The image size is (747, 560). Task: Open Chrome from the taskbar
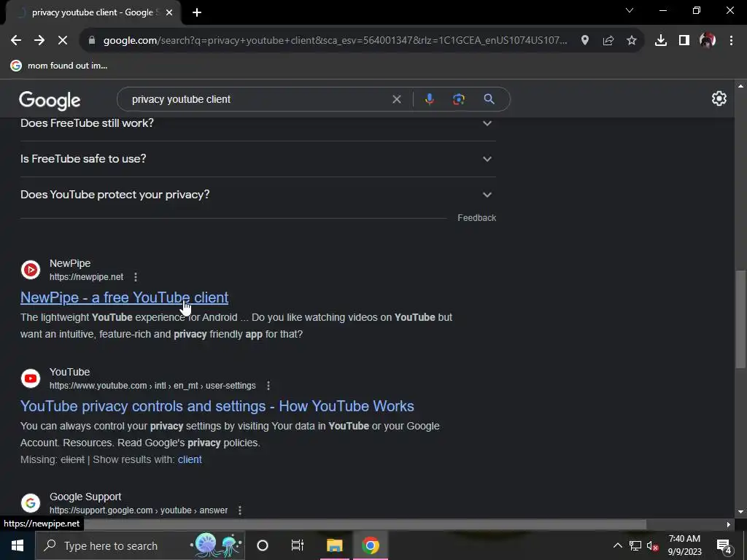[x=370, y=545]
